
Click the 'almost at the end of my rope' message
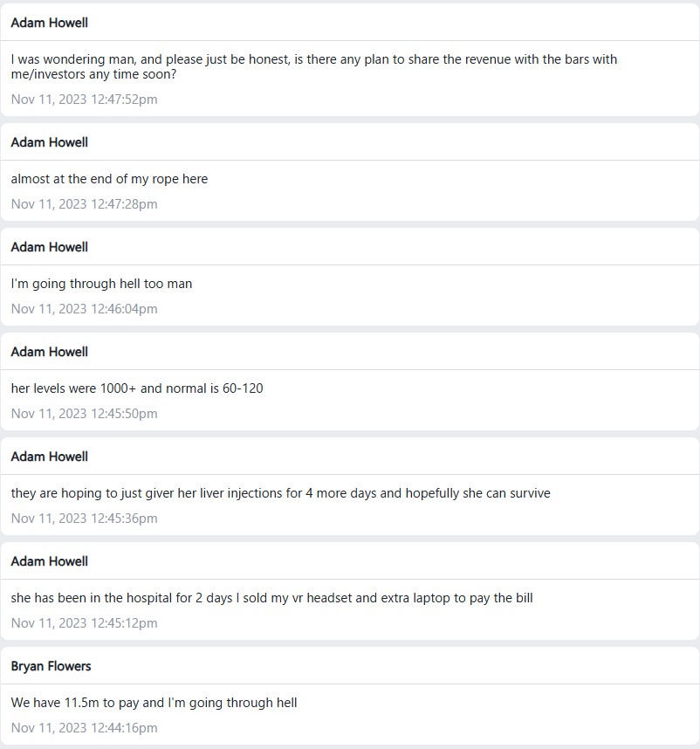[x=109, y=179]
